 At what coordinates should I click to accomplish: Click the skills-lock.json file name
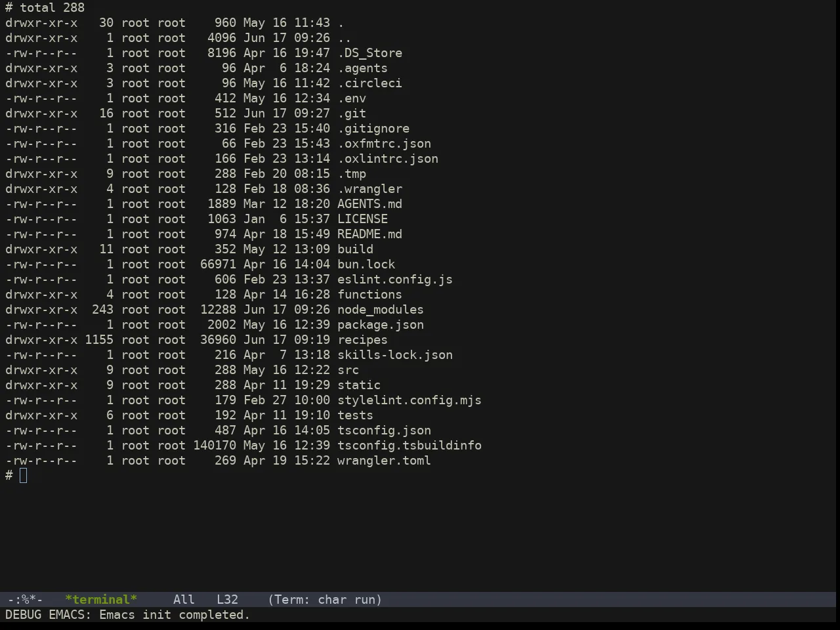click(395, 355)
